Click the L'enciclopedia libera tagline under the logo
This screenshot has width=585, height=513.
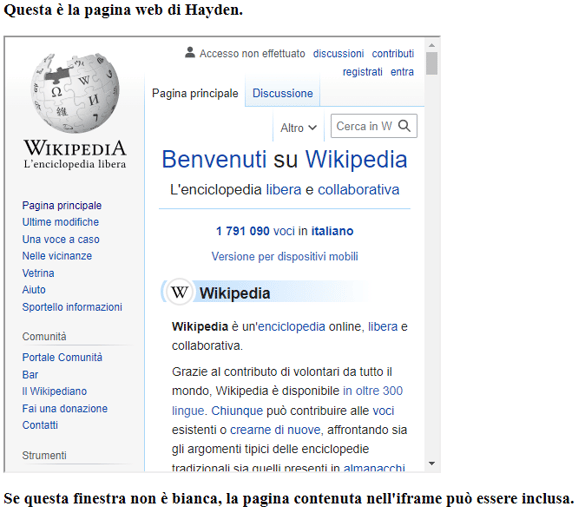(x=75, y=164)
